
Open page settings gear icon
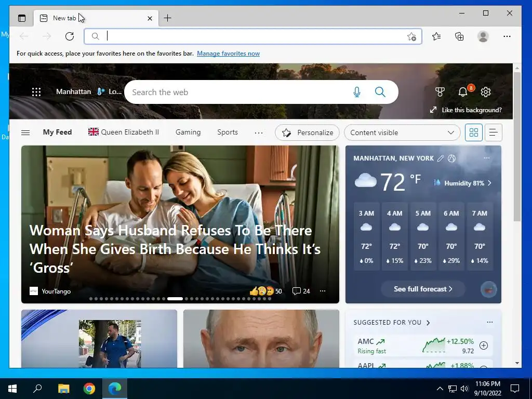coord(486,91)
